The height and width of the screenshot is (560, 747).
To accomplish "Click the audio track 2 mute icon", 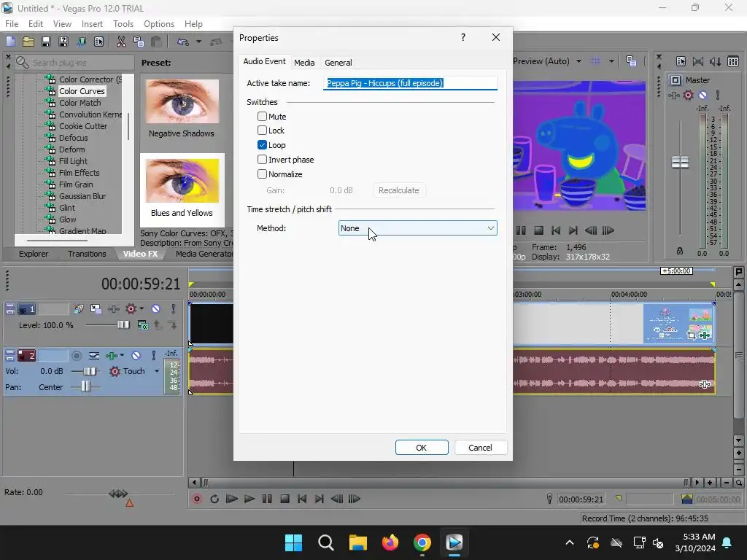I will click(136, 356).
